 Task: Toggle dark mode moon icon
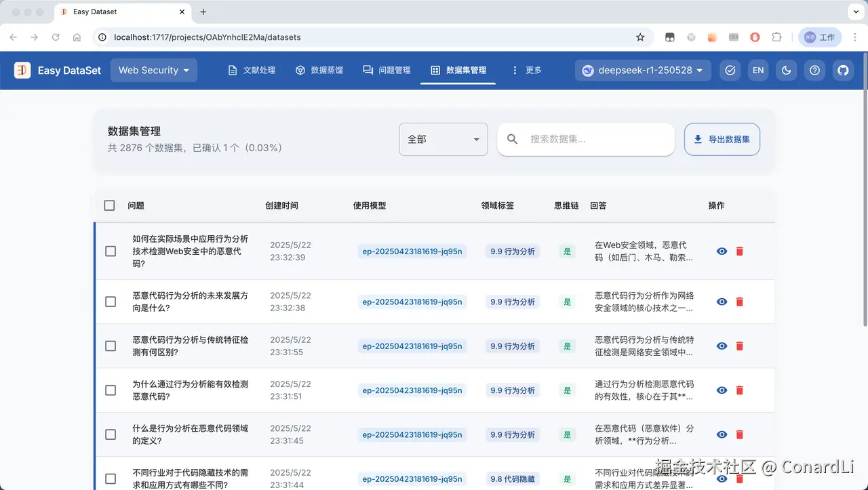tap(786, 70)
